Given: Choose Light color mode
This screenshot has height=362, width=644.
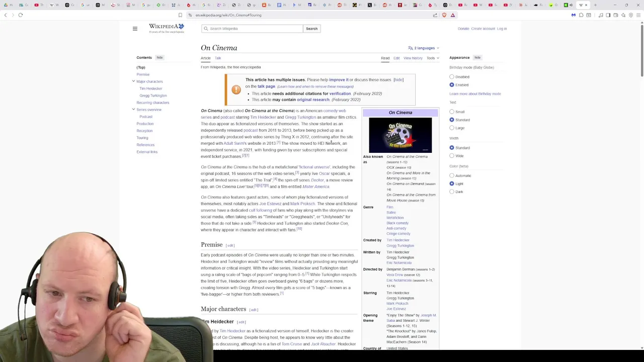Looking at the screenshot, I should point(452,184).
